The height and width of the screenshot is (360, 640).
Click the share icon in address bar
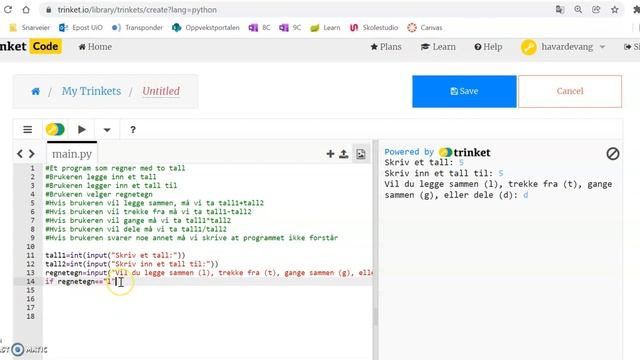(x=596, y=9)
